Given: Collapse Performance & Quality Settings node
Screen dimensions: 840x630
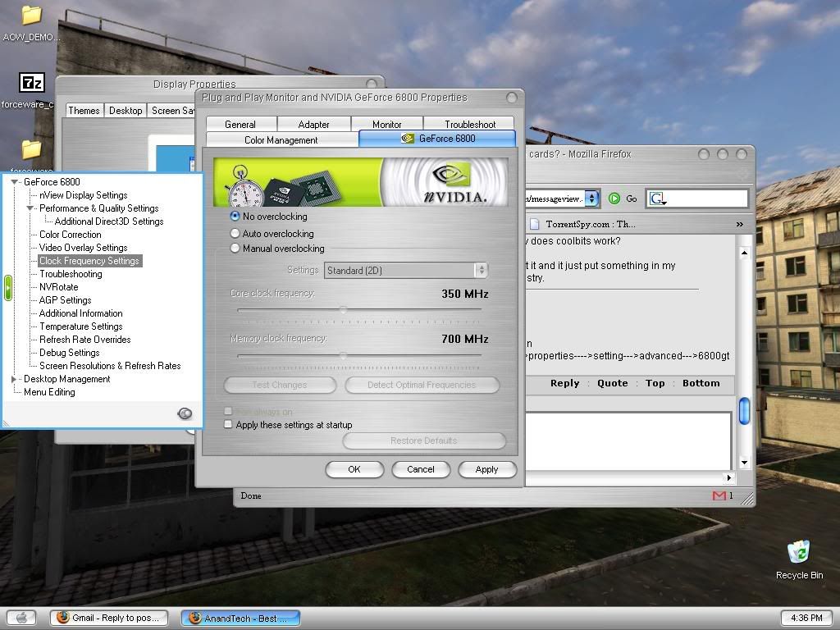Looking at the screenshot, I should (x=30, y=208).
